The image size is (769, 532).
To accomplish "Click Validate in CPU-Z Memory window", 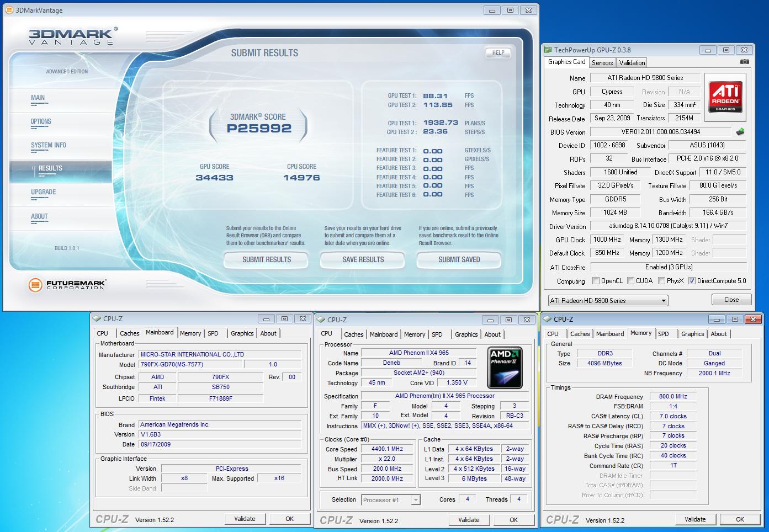I will [x=695, y=519].
